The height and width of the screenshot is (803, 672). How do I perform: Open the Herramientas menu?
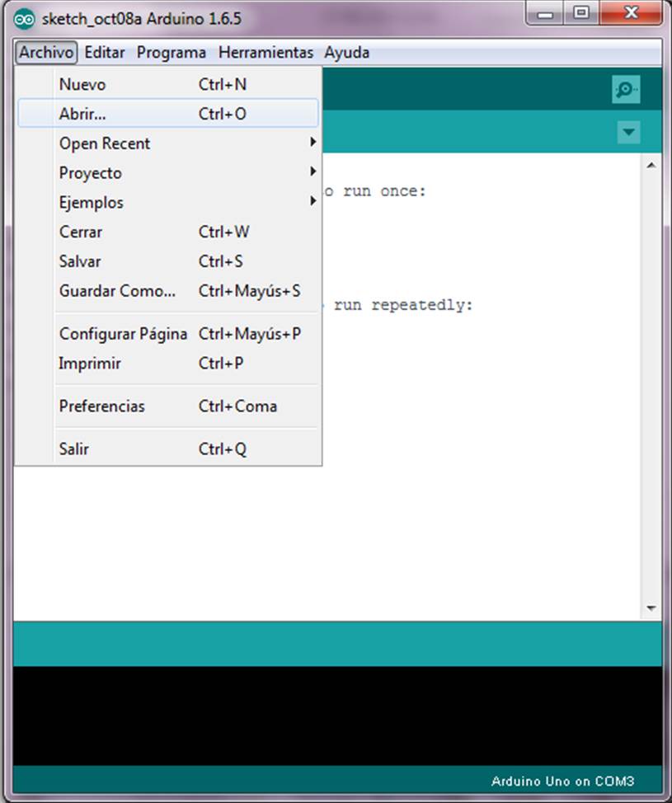tap(266, 52)
